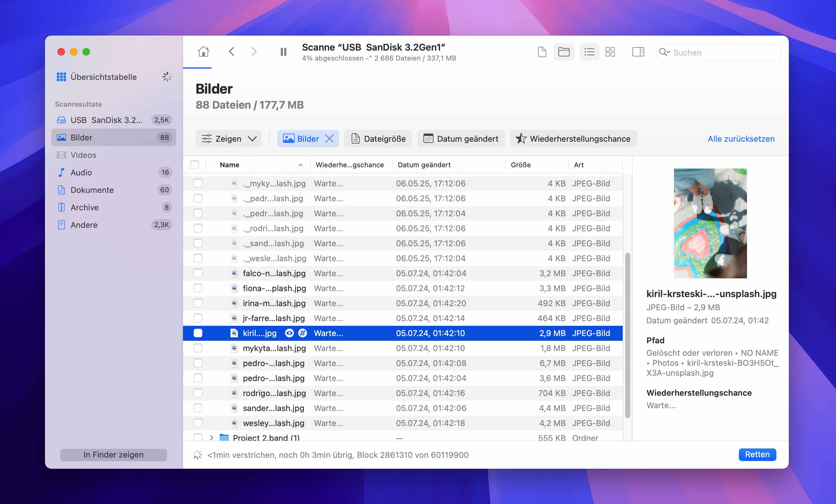The height and width of the screenshot is (504, 836).
Task: Check the ._myky...lash.jpg checkbox
Action: (198, 183)
